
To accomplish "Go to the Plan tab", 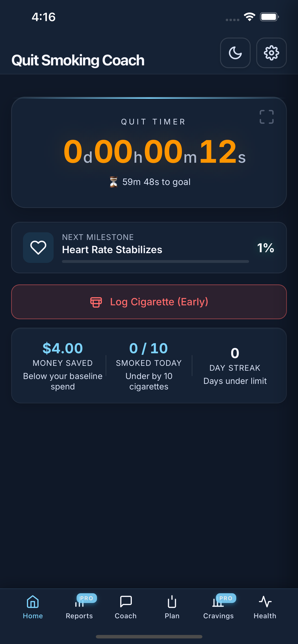I will [172, 606].
